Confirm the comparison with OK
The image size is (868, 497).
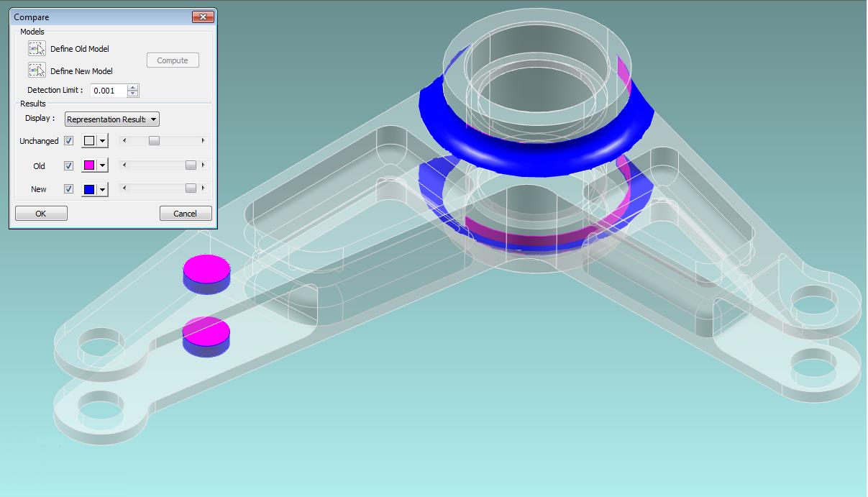(x=41, y=213)
